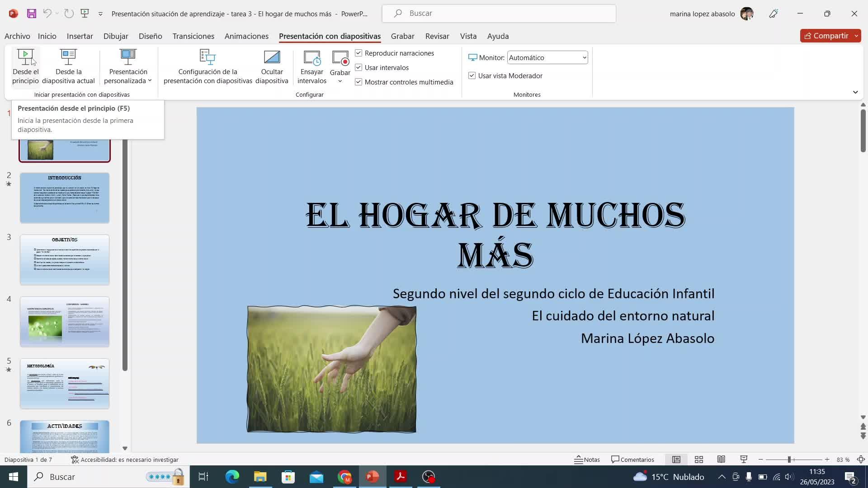The height and width of the screenshot is (488, 868).
Task: Fit slide to current window
Action: 861,460
